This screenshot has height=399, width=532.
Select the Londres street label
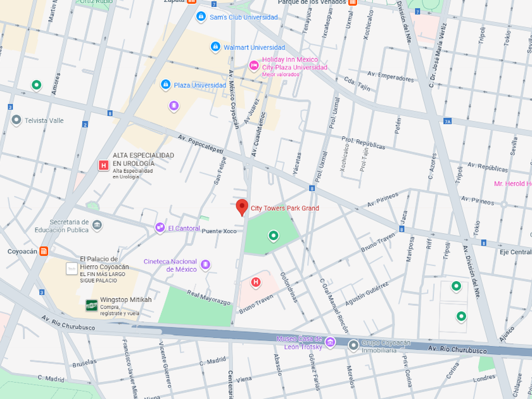tap(484, 378)
